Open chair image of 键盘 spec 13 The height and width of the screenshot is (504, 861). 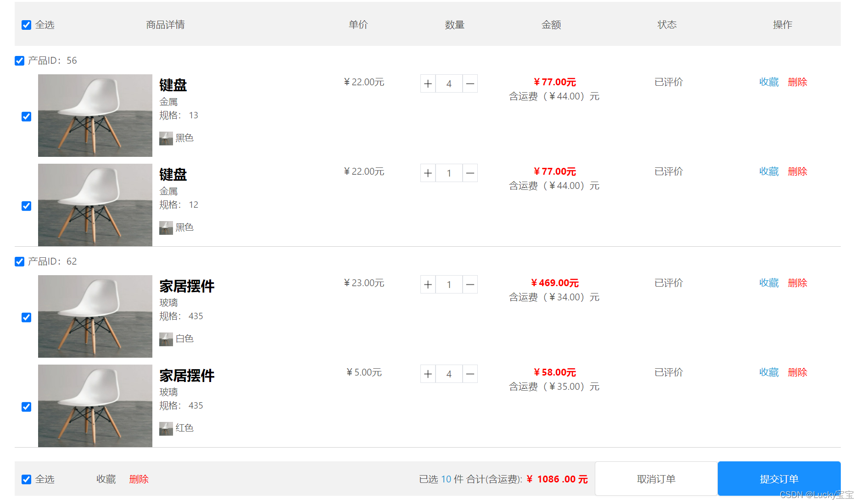(95, 116)
